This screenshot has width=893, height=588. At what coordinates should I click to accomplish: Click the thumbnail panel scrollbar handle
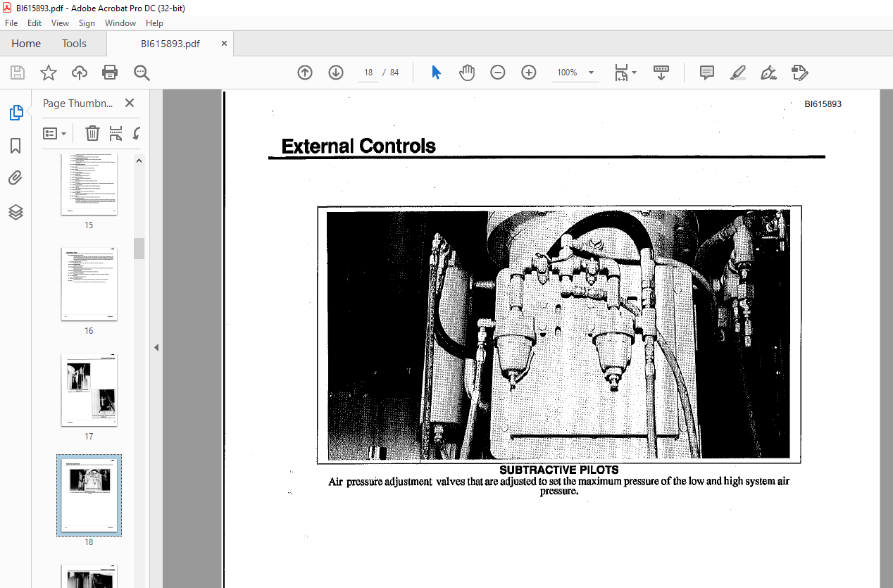139,248
